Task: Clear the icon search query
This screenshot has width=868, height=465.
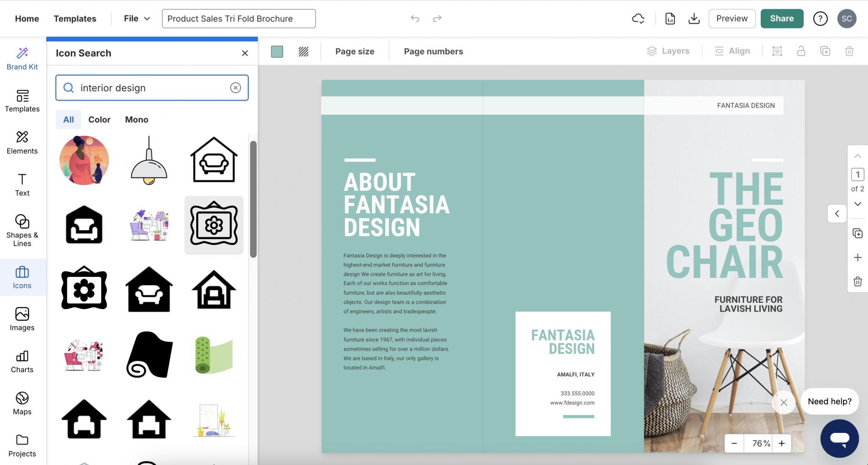Action: (236, 88)
